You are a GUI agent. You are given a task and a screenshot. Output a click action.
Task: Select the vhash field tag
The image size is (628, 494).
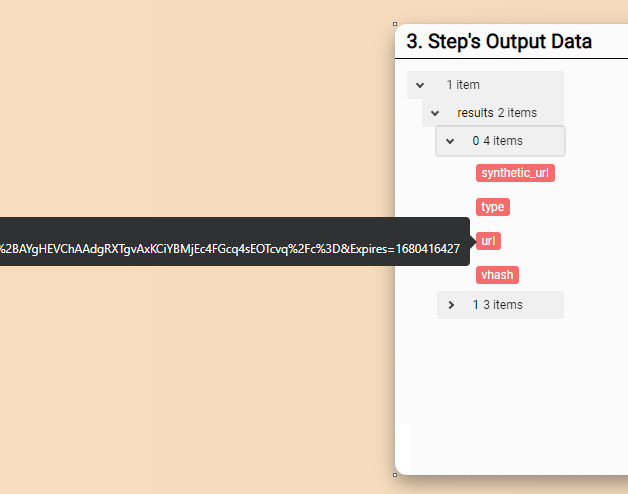tap(497, 275)
